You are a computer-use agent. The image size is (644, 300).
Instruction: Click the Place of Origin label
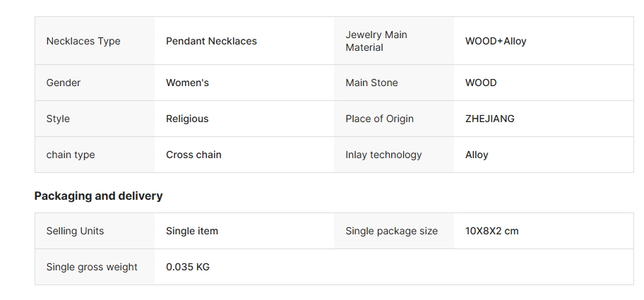click(x=379, y=119)
